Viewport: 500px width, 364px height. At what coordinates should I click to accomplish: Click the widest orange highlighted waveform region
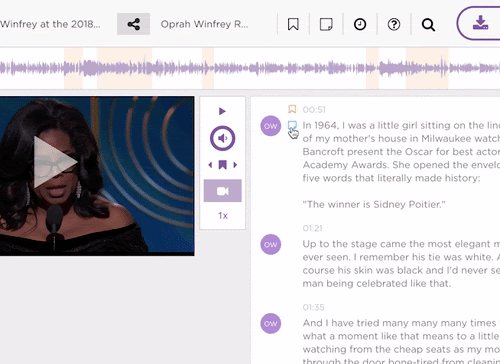[x=124, y=68]
